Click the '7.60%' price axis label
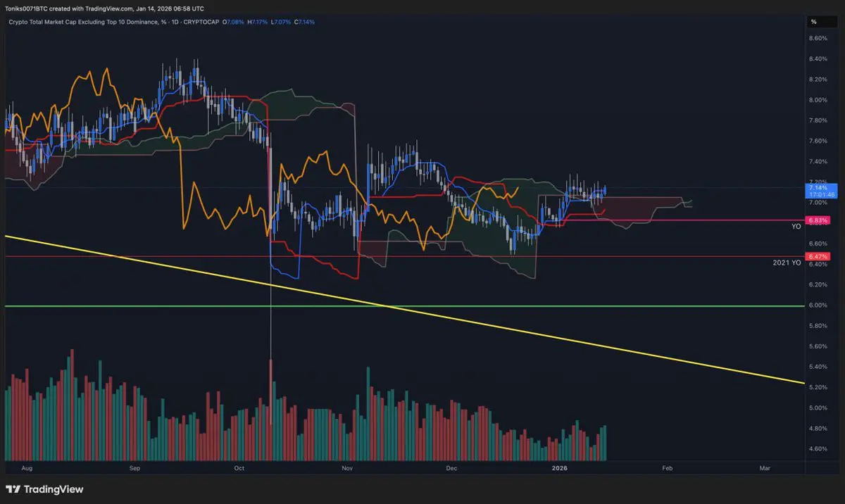The height and width of the screenshot is (504, 845). pyautogui.click(x=818, y=141)
